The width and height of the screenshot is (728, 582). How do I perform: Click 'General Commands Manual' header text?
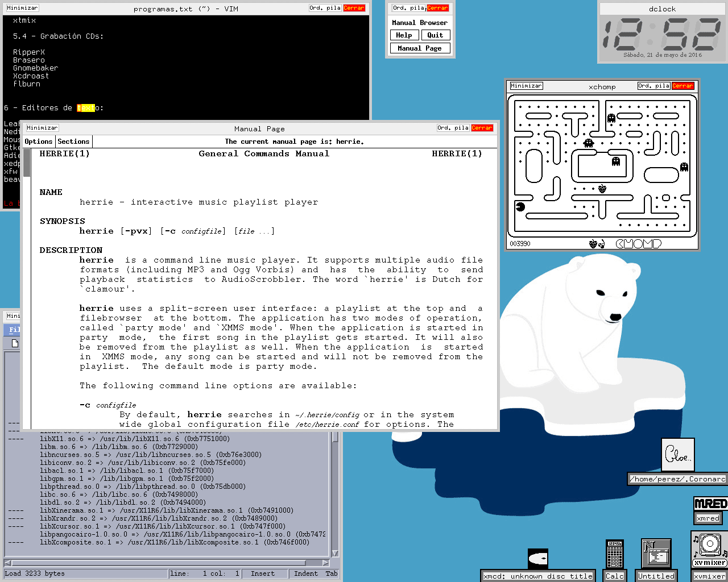pyautogui.click(x=264, y=153)
